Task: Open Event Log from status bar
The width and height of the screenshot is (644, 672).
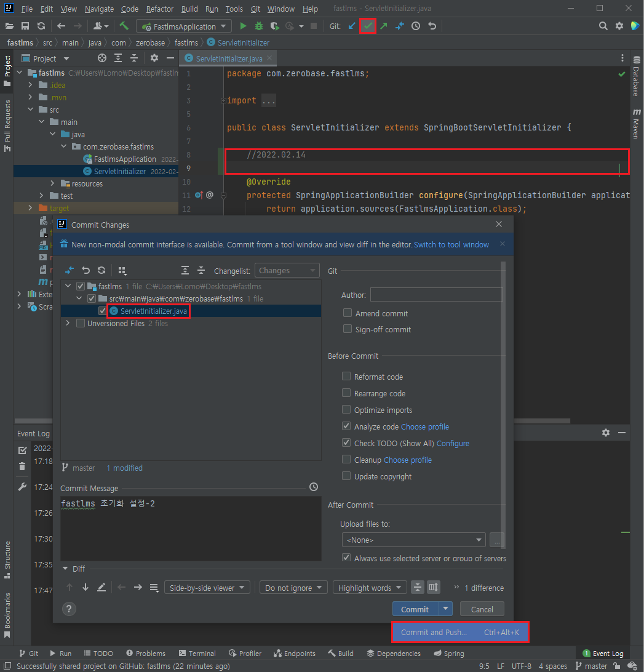Action: pos(603,653)
